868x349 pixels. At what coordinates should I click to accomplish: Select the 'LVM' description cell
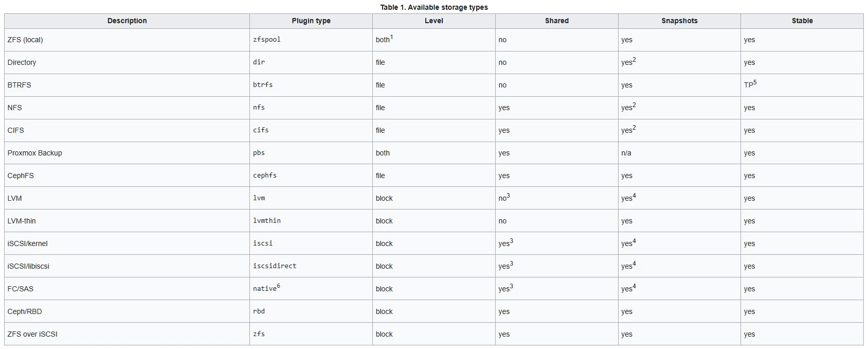127,198
